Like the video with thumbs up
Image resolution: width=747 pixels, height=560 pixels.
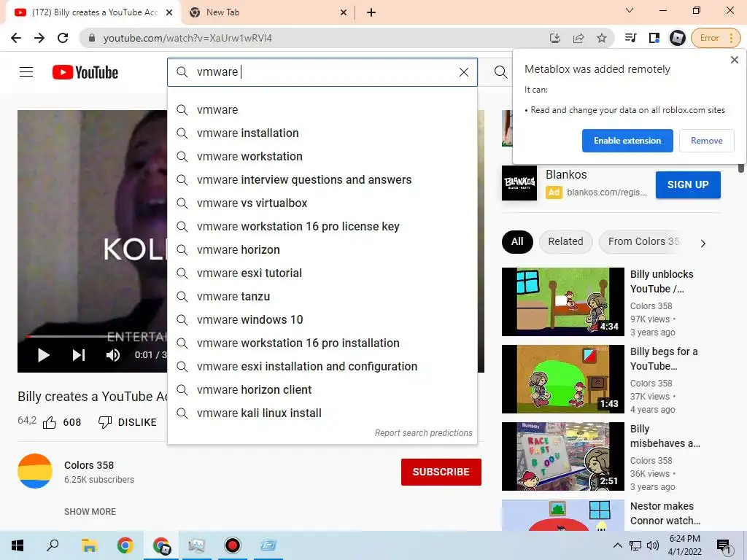50,422
